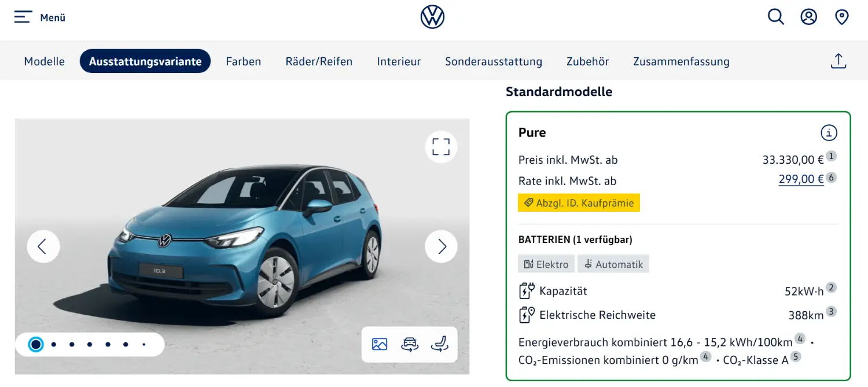Show previous car image
This screenshot has height=387, width=868.
pos(43,246)
